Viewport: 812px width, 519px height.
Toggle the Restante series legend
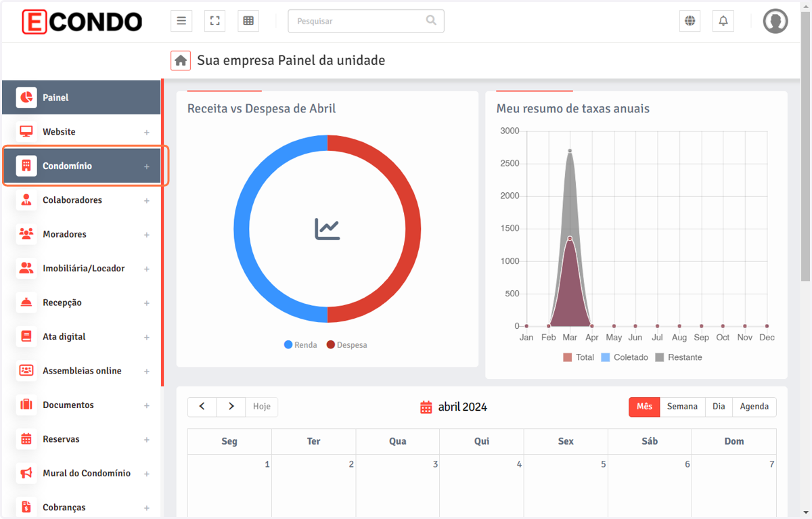[679, 357]
